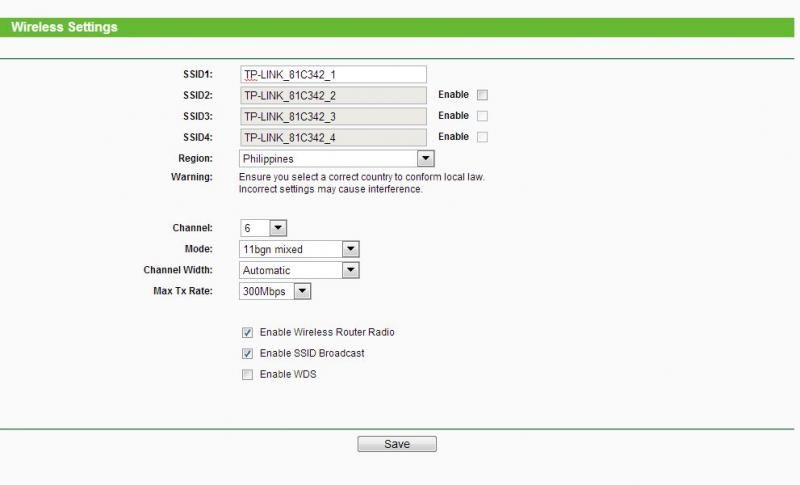The height and width of the screenshot is (485, 800).
Task: Click the 'SSID3:' label
Action: [x=198, y=116]
